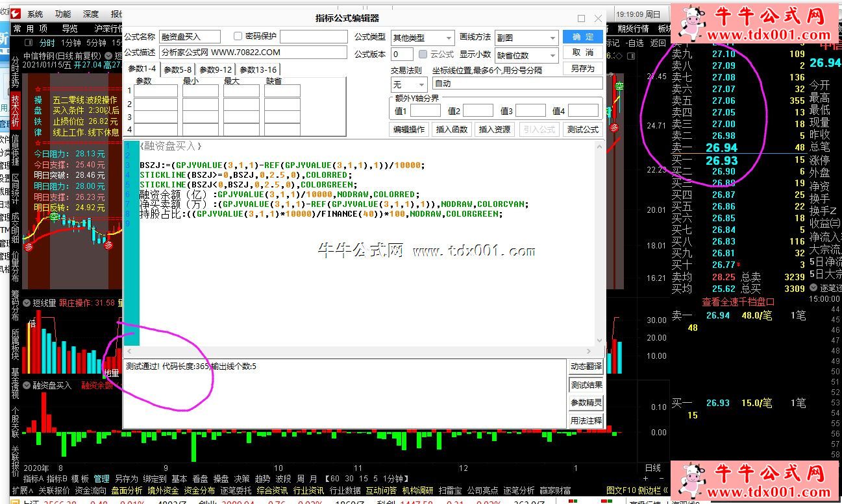Toggle the 密码保护 checkbox
Viewport: 842px width, 504px height.
238,36
